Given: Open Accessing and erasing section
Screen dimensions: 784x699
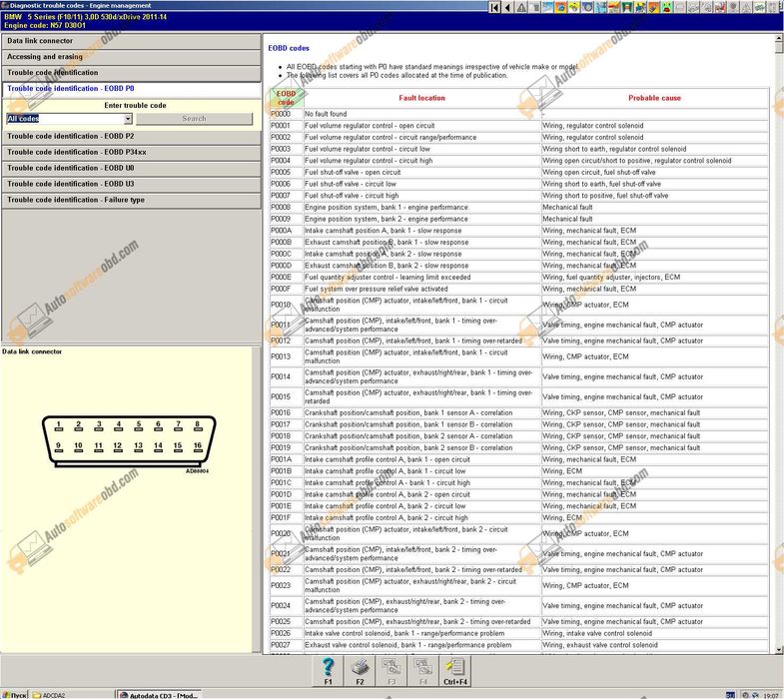Looking at the screenshot, I should (131, 57).
